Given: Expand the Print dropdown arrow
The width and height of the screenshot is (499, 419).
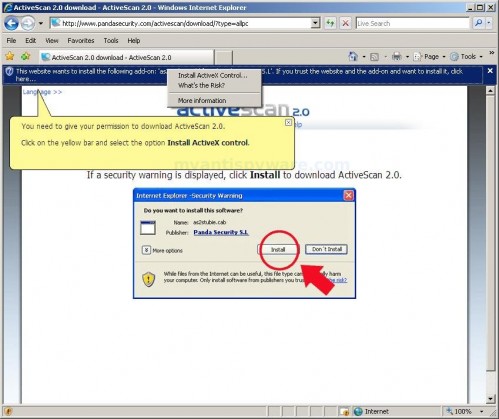Looking at the screenshot, I should [x=407, y=57].
